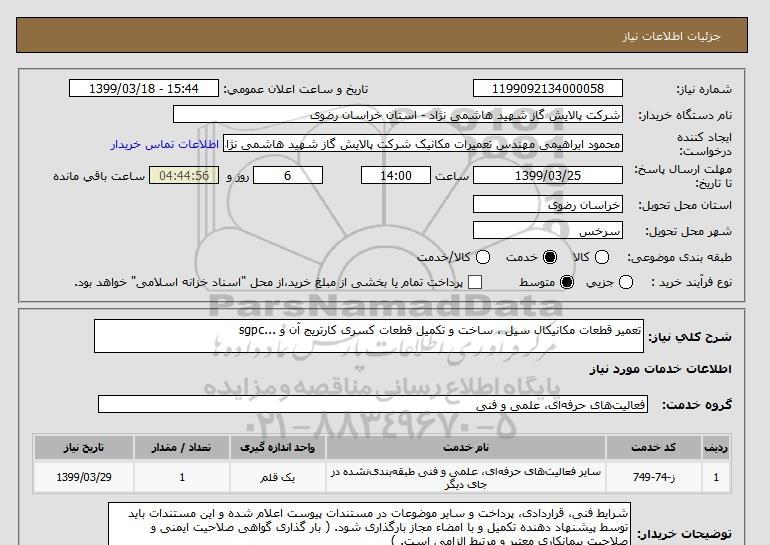Click the remaining time counter 04:44:56
Image resolution: width=770 pixels, height=545 pixels.
[x=184, y=175]
